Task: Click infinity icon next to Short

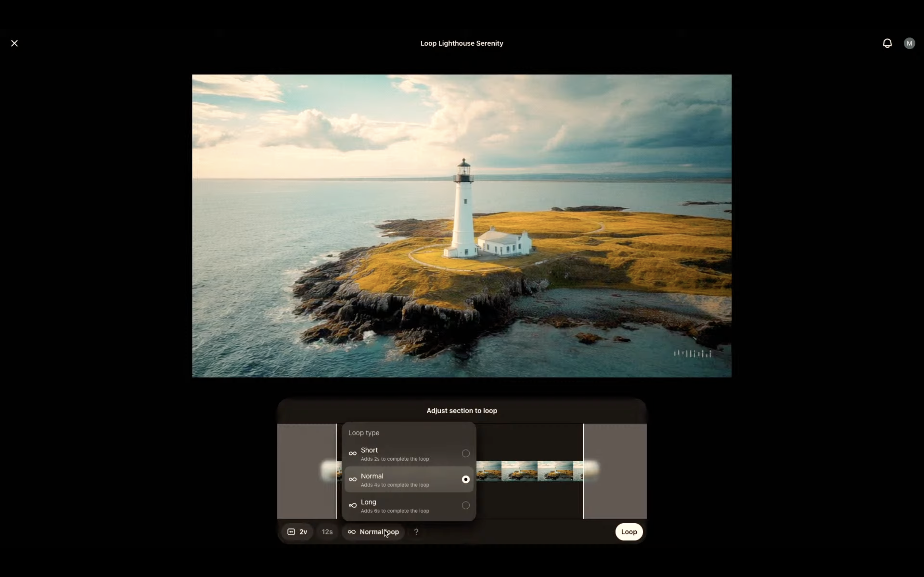Action: coord(352,454)
